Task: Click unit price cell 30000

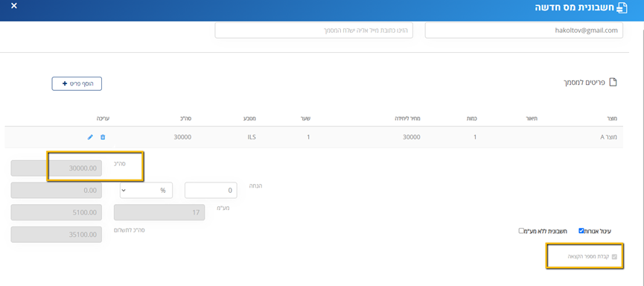Action: pyautogui.click(x=412, y=137)
